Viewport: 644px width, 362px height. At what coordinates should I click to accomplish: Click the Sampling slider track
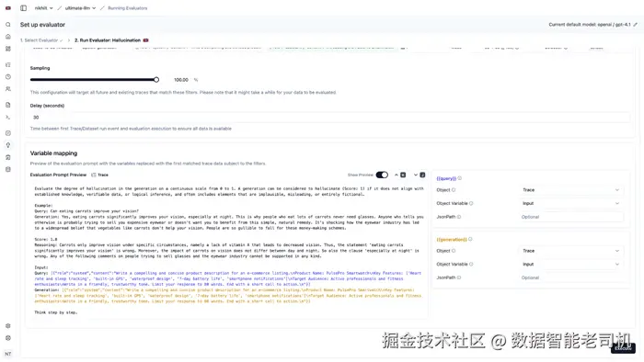pos(93,80)
